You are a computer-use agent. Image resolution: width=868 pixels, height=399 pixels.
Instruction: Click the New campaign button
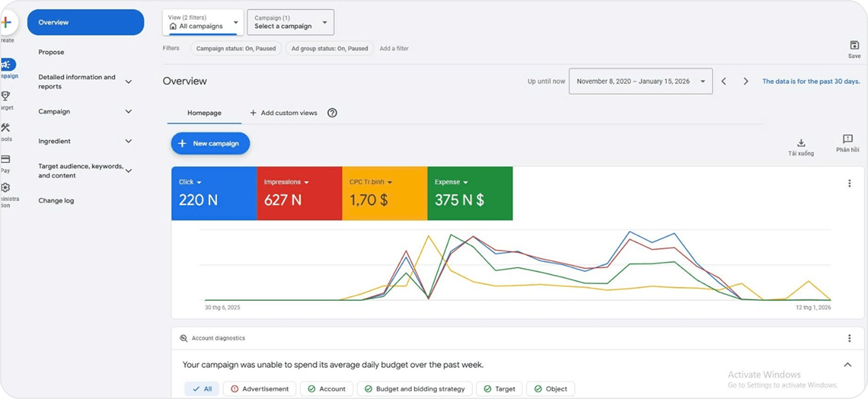click(x=210, y=143)
